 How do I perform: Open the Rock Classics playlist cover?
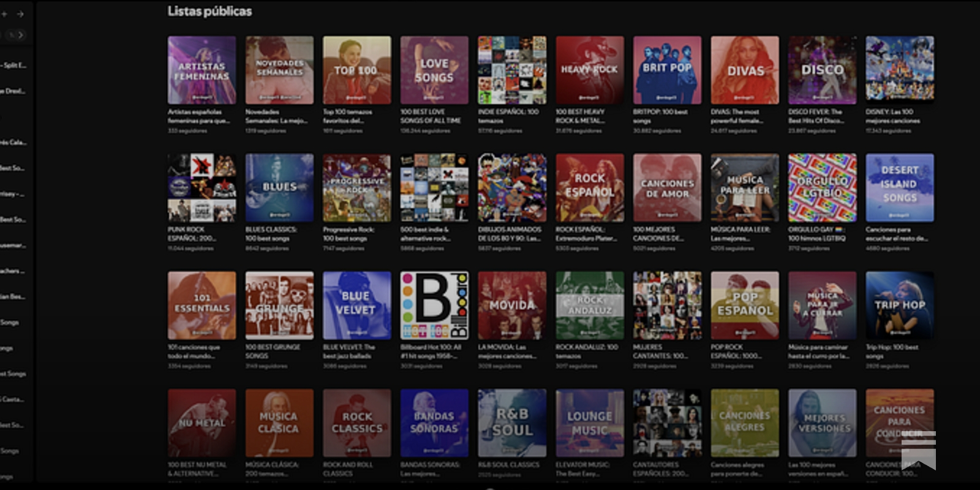357,423
